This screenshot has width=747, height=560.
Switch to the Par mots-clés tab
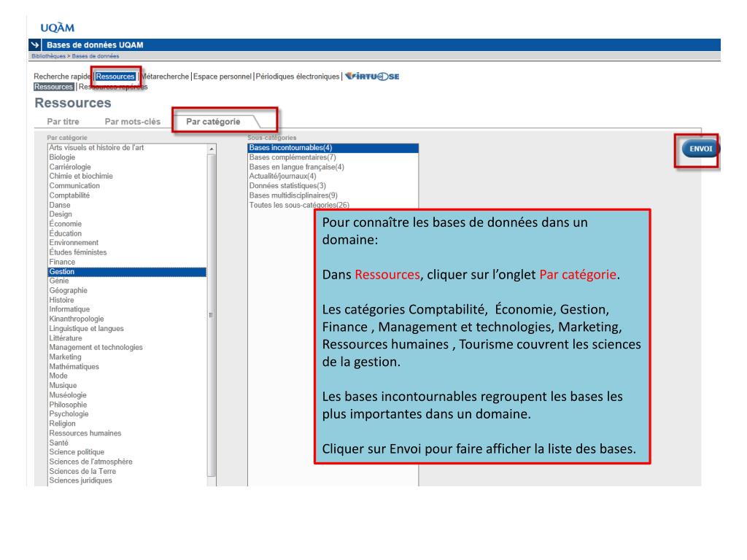133,122
